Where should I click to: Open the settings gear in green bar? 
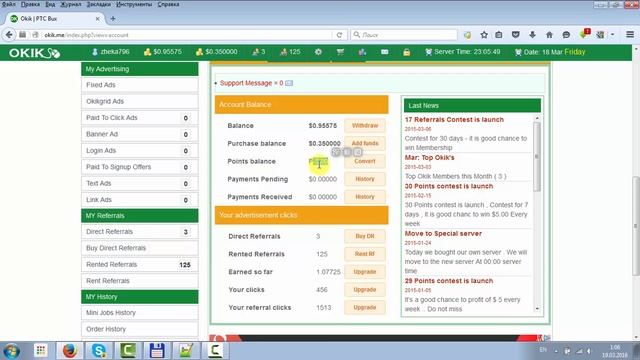tap(318, 52)
